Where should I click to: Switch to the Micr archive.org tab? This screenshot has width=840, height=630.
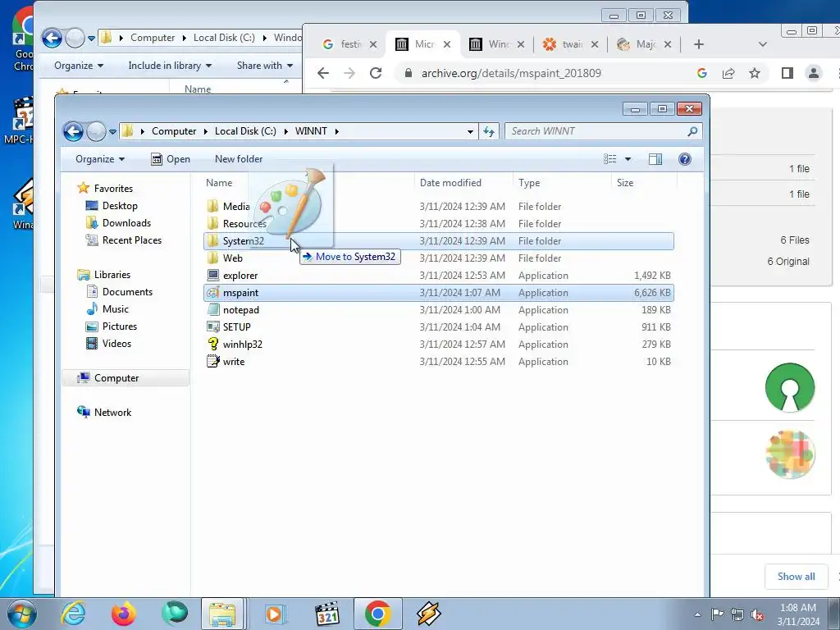[423, 44]
